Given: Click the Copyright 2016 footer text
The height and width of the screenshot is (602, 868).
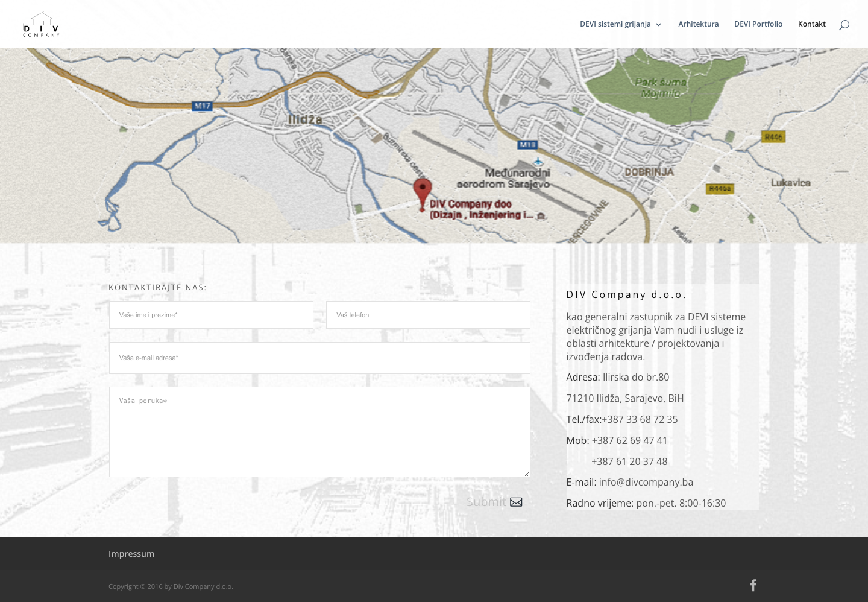Looking at the screenshot, I should pos(171,586).
